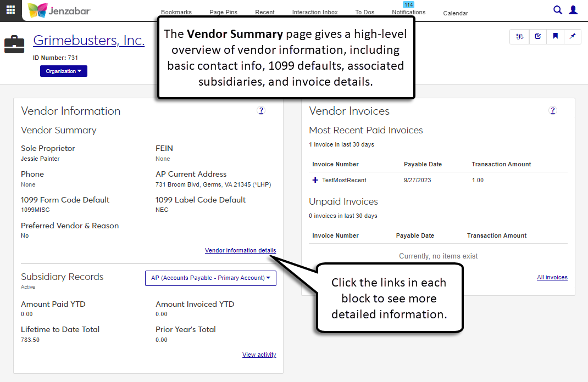Click the interaction workflow icon button

pyautogui.click(x=519, y=36)
